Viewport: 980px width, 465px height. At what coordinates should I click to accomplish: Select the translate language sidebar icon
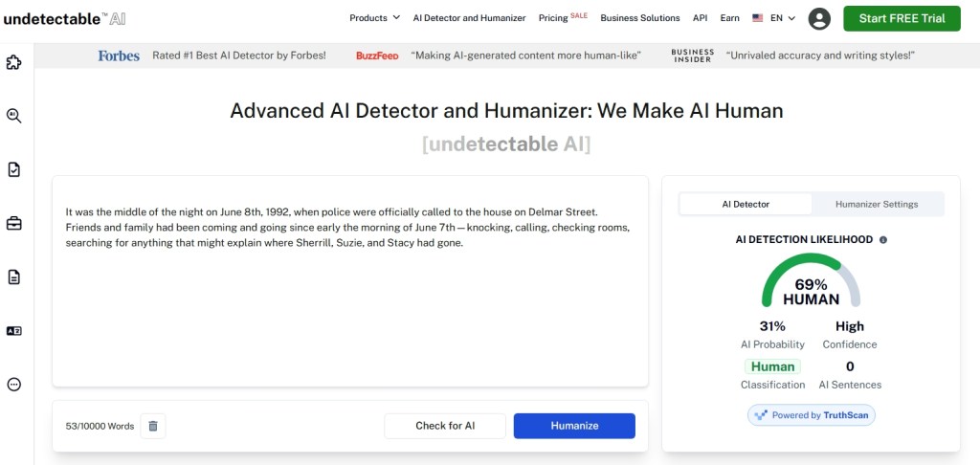(13, 331)
